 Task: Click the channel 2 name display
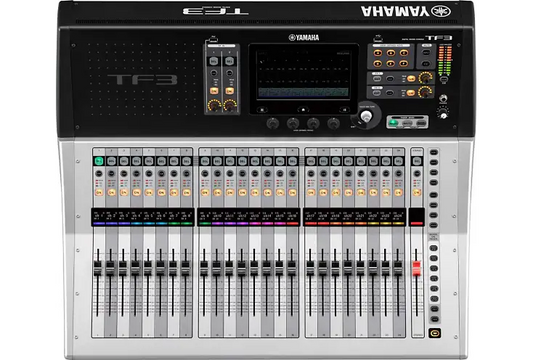[x=111, y=217]
